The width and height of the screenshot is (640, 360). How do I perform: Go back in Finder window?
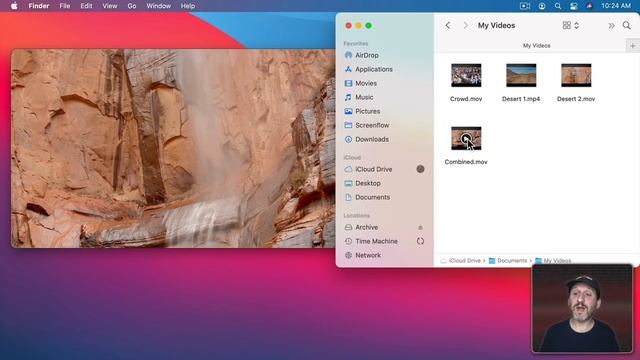click(x=448, y=25)
